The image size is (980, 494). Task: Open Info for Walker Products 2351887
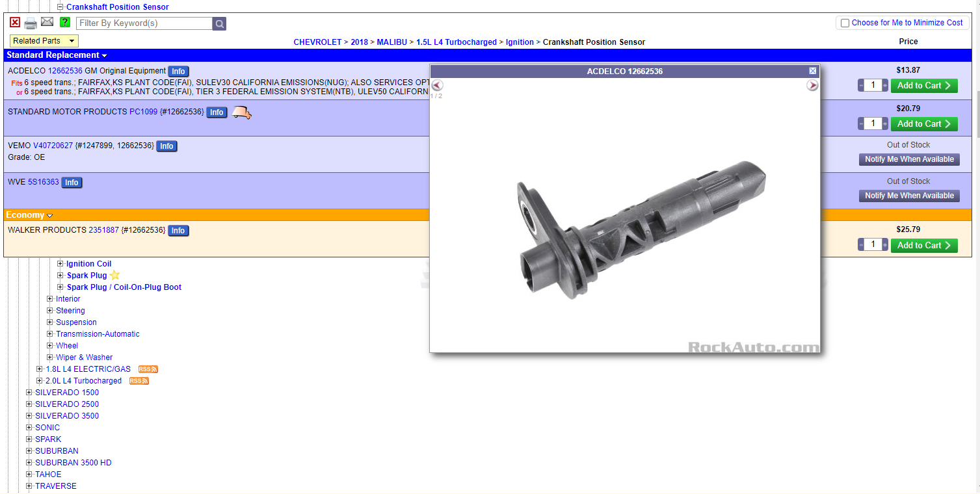(178, 231)
